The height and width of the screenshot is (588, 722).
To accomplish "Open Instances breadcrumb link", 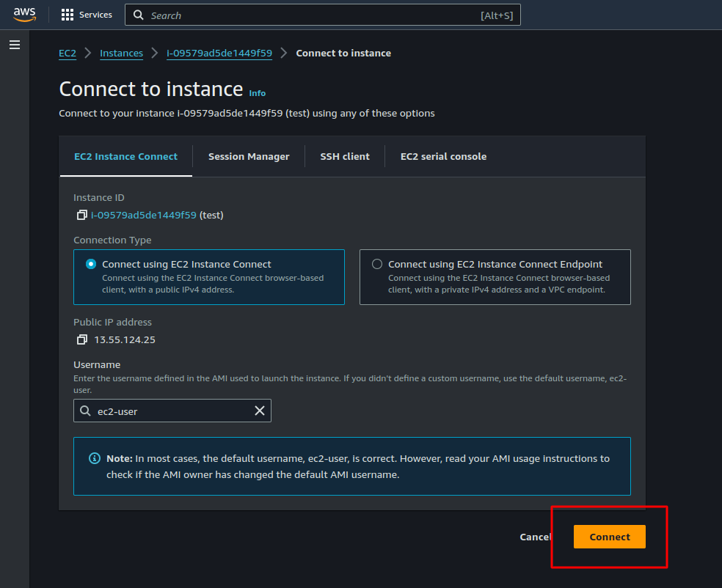I will pyautogui.click(x=121, y=54).
